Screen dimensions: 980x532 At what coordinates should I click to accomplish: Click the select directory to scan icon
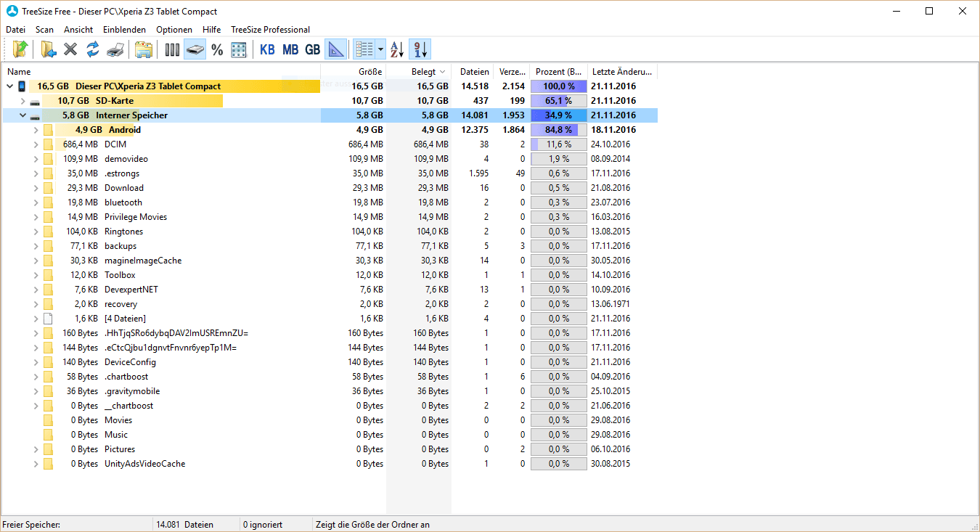pyautogui.click(x=49, y=49)
